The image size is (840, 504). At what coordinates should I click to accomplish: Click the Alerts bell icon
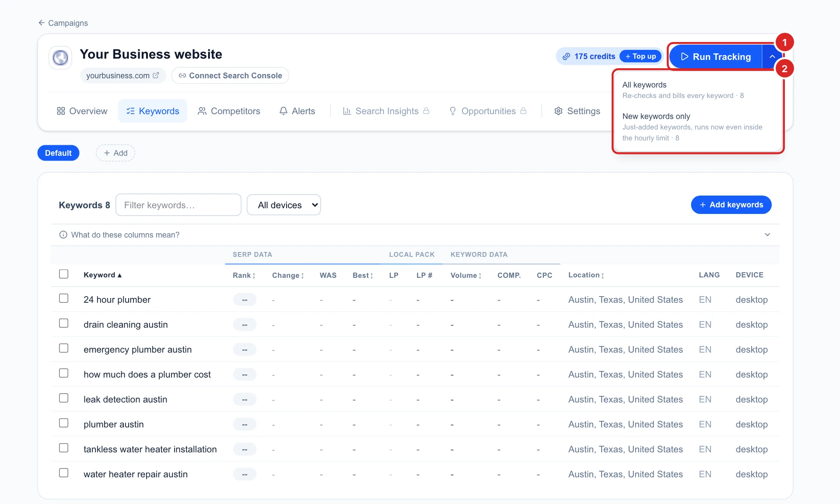[x=283, y=111]
